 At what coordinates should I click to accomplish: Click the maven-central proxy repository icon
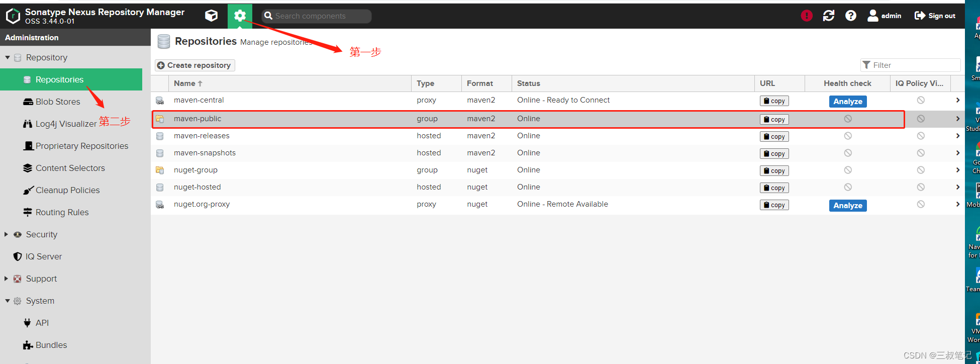[160, 101]
